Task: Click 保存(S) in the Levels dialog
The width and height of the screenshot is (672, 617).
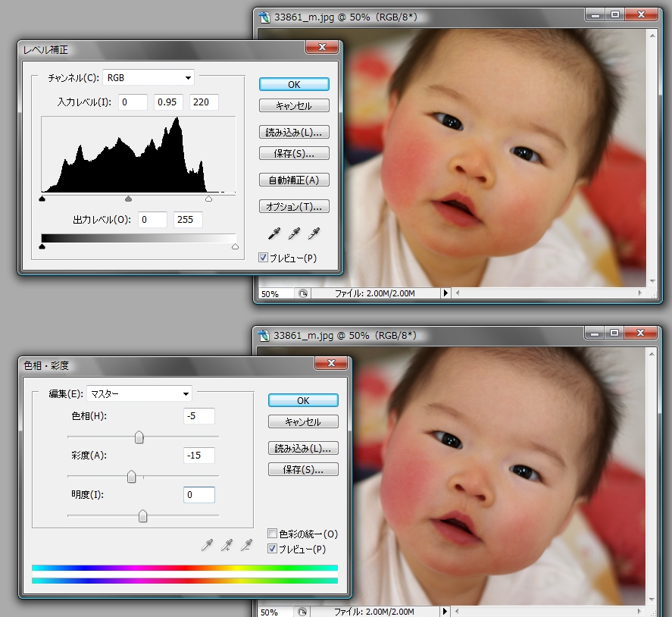Action: pyautogui.click(x=294, y=153)
